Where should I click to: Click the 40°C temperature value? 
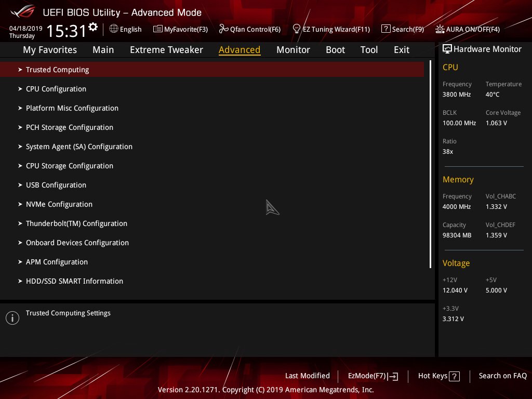[x=493, y=95]
